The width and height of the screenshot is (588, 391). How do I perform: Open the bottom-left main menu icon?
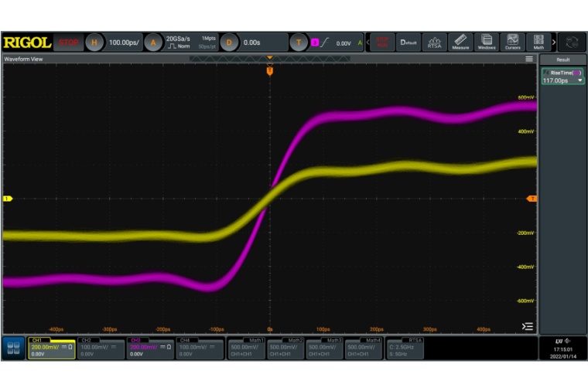(13, 348)
